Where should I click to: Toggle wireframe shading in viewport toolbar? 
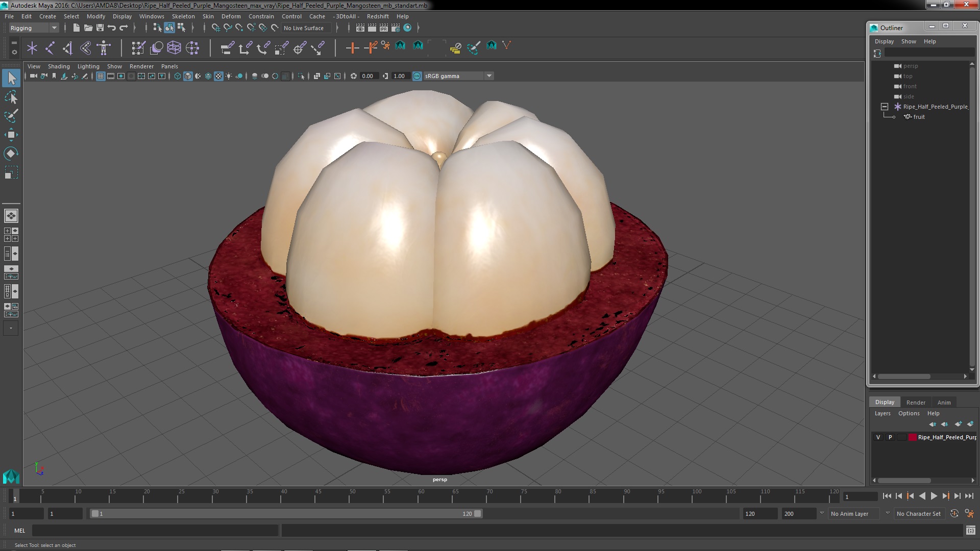pyautogui.click(x=177, y=76)
